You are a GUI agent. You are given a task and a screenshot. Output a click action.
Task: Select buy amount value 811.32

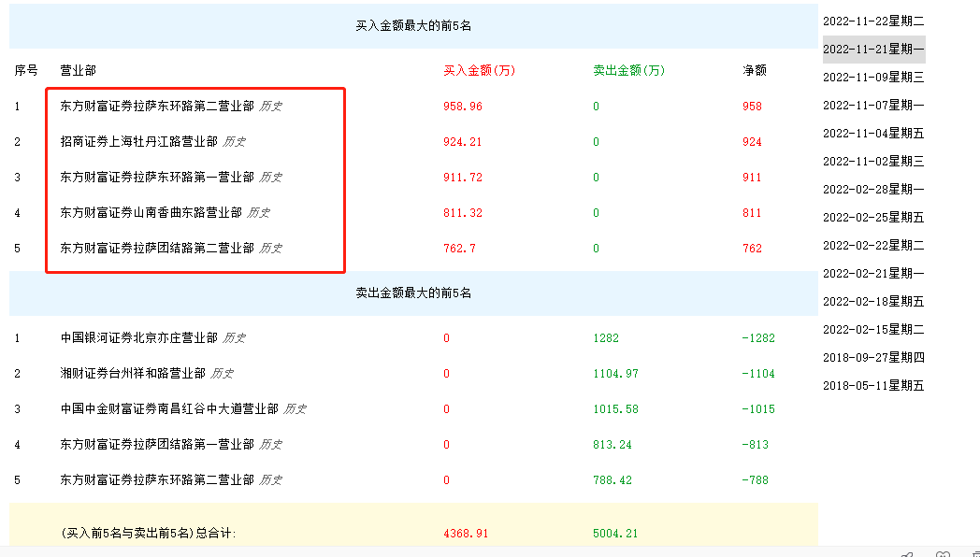[463, 214]
